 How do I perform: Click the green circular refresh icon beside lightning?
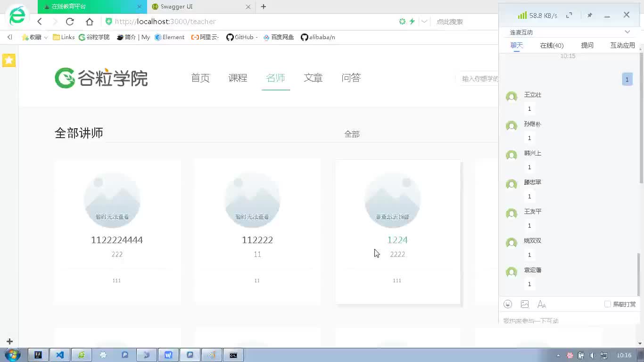[402, 22]
